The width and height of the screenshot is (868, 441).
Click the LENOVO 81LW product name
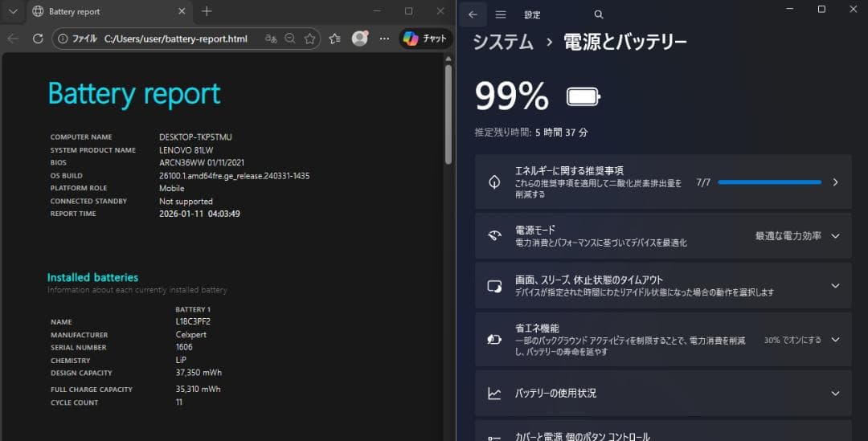186,150
